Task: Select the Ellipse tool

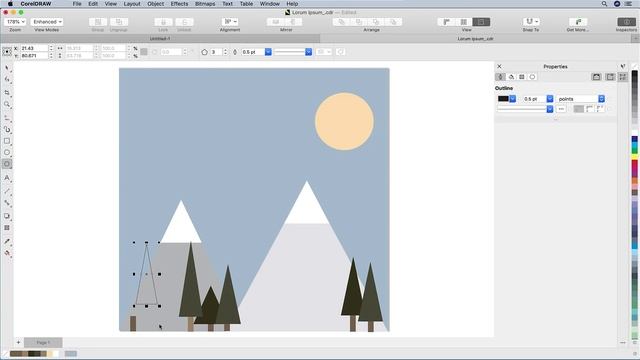Action: click(7, 153)
